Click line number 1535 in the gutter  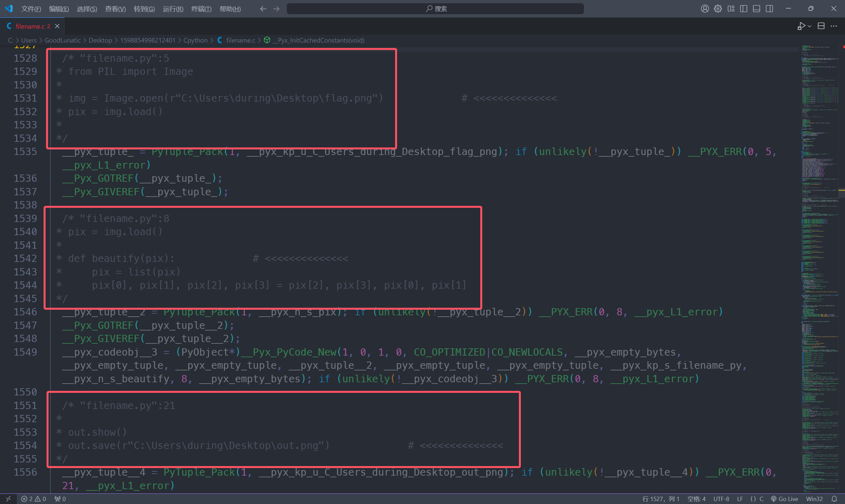[25, 151]
